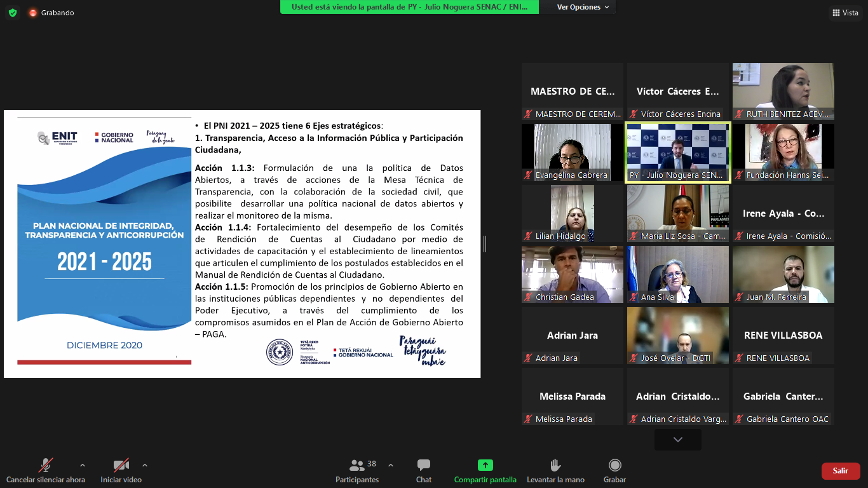Start camera with Iniciar video
The width and height of the screenshot is (868, 488).
(x=121, y=471)
